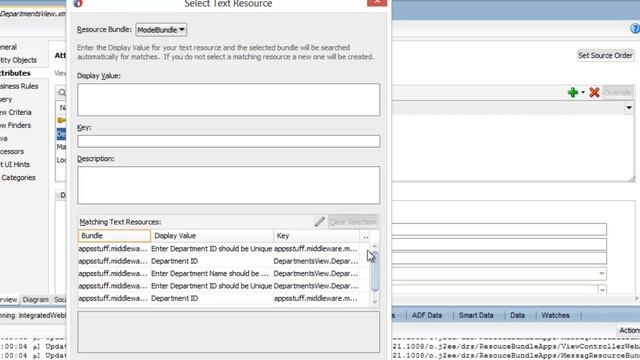Switch to the Watches tab
This screenshot has width=640, height=360.
555,315
